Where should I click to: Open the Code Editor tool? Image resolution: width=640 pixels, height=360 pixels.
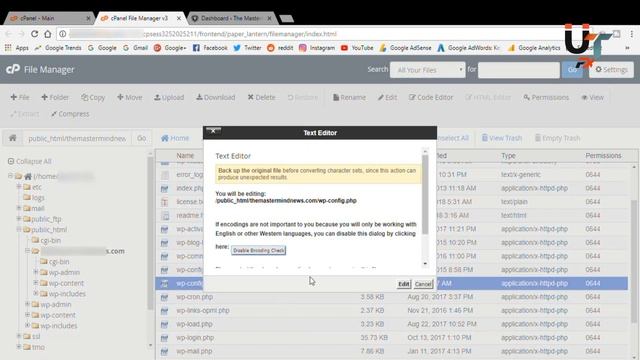[431, 97]
